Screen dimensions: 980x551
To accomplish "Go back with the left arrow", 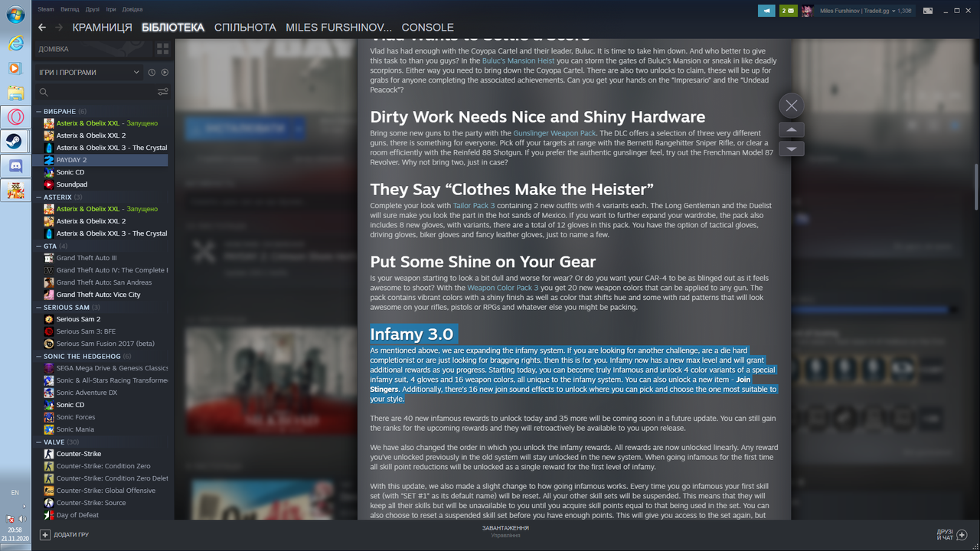I will point(42,28).
